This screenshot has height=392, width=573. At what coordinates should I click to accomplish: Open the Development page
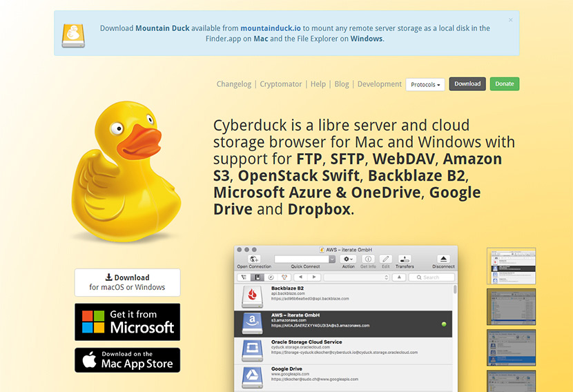tap(379, 84)
